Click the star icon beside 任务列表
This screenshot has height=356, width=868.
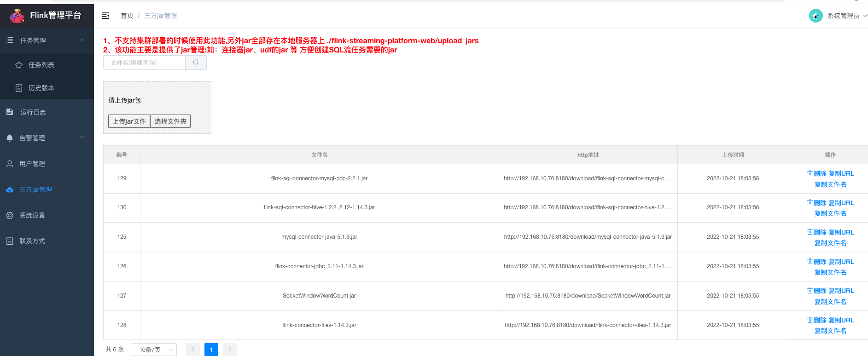(x=19, y=65)
